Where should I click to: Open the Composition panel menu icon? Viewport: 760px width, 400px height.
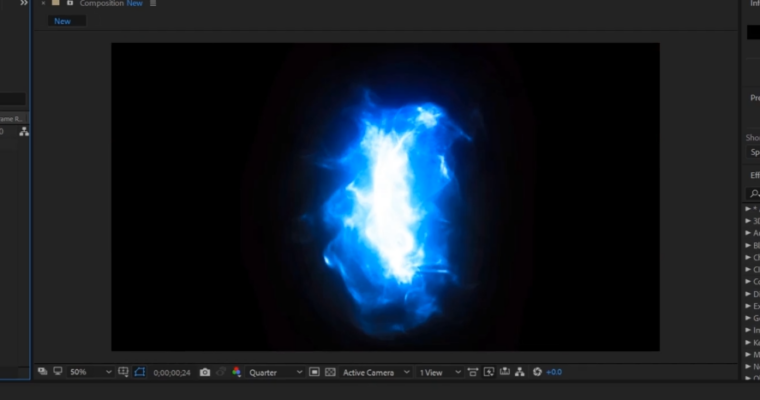(x=153, y=3)
